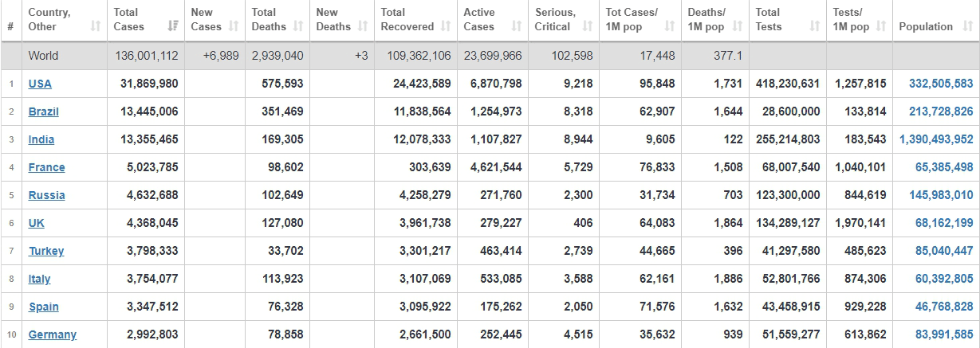Sort by the New Cases column arrows

tap(234, 27)
